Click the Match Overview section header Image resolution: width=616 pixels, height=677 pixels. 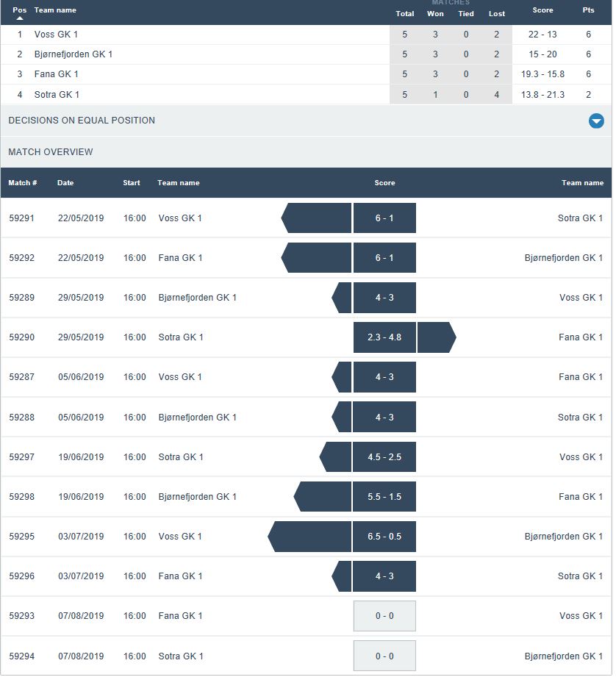(x=51, y=152)
